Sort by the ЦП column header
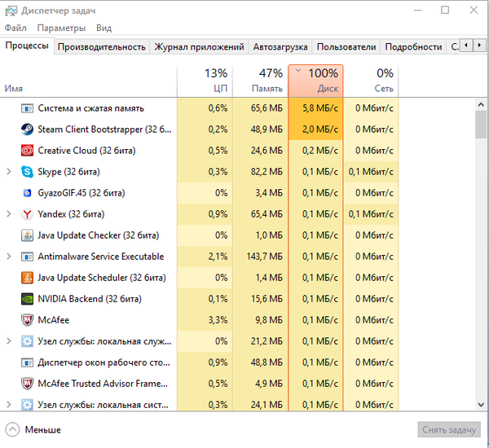 [204, 81]
